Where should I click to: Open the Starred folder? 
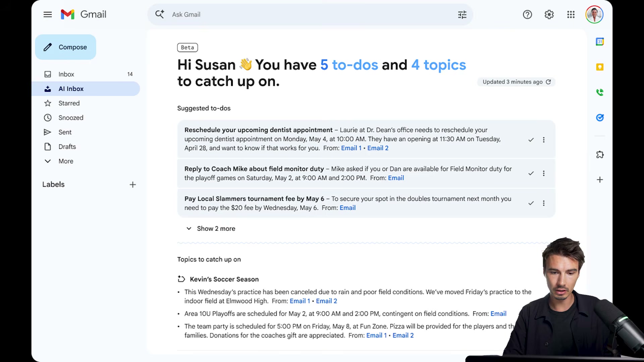86,103
